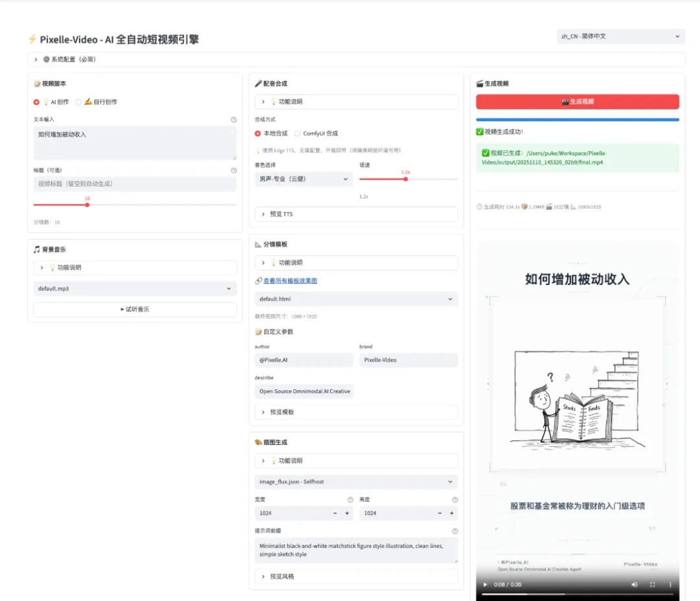
Task: Click the generated video file path text
Action: click(544, 157)
